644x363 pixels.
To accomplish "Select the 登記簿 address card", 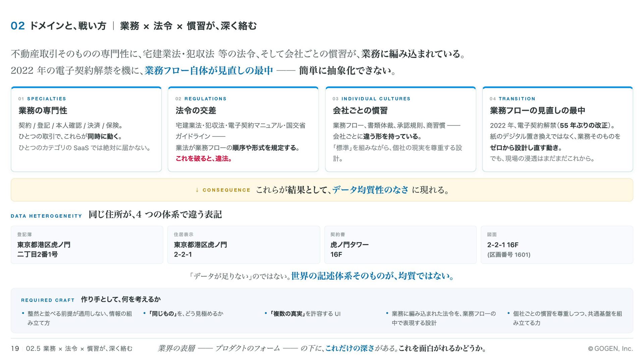I will [x=87, y=245].
